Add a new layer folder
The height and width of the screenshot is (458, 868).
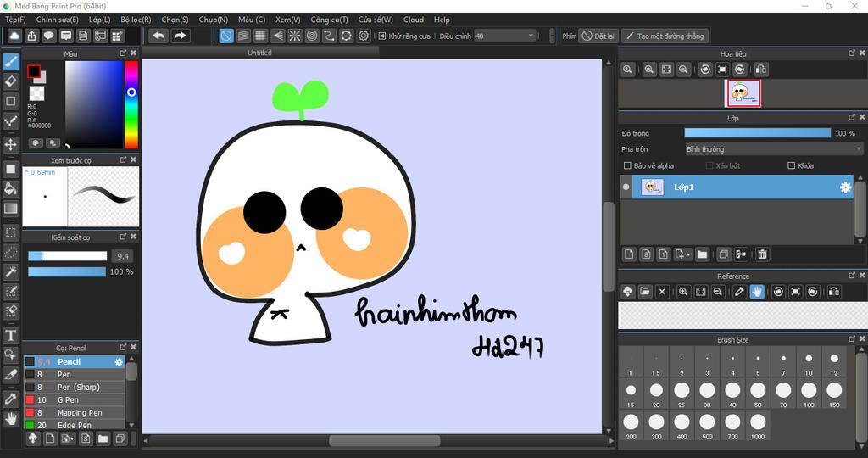point(702,254)
